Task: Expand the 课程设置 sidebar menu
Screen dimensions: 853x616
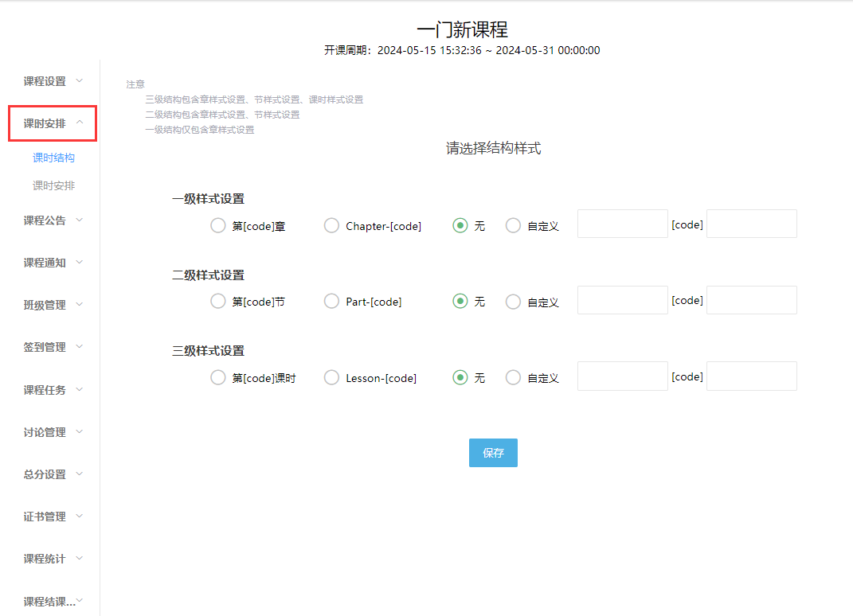Action: coord(53,81)
